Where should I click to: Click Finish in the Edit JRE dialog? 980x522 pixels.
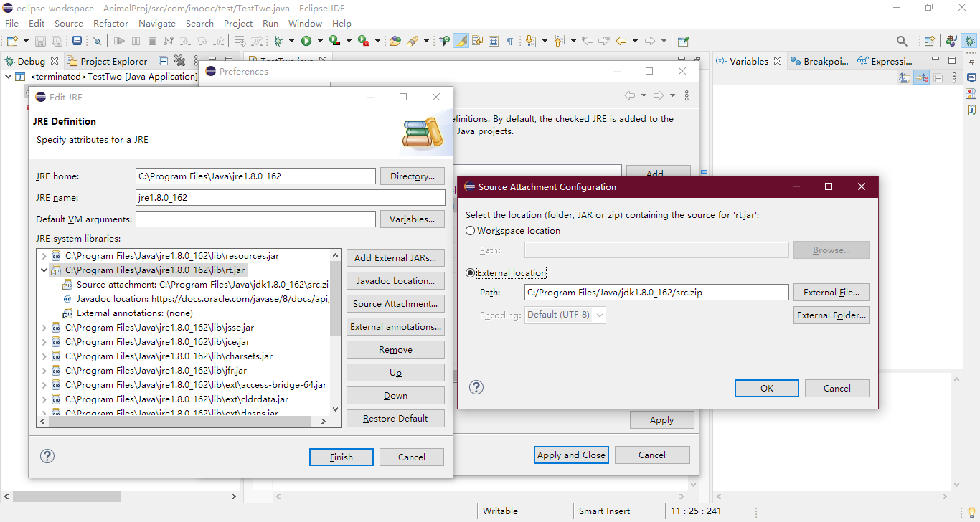point(341,457)
